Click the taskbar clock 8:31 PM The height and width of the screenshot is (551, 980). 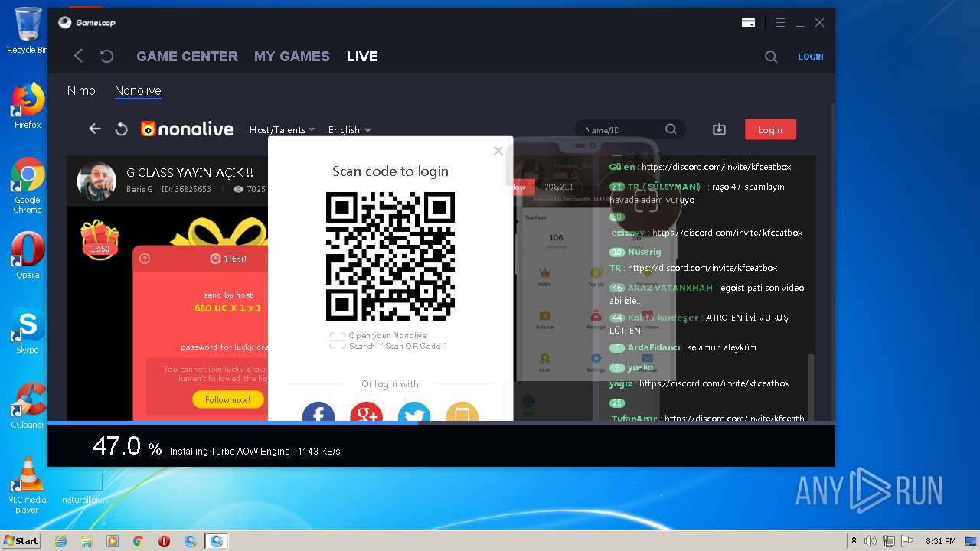pyautogui.click(x=940, y=541)
